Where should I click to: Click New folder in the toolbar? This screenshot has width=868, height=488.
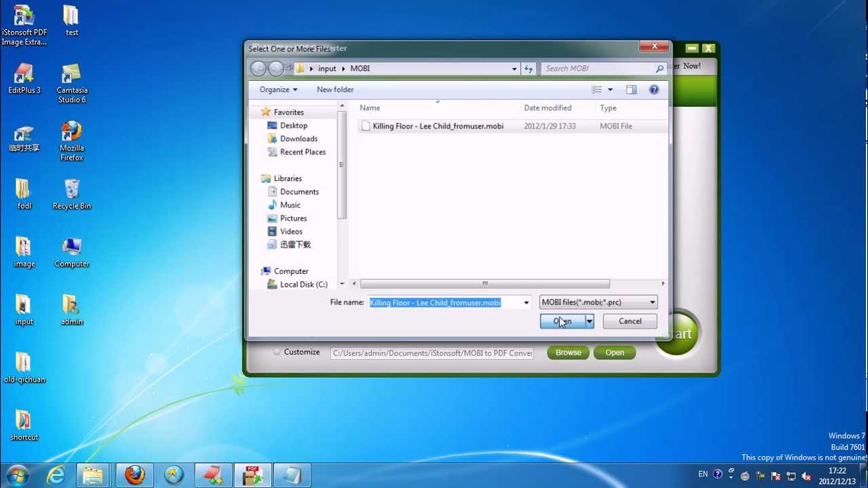pos(335,89)
